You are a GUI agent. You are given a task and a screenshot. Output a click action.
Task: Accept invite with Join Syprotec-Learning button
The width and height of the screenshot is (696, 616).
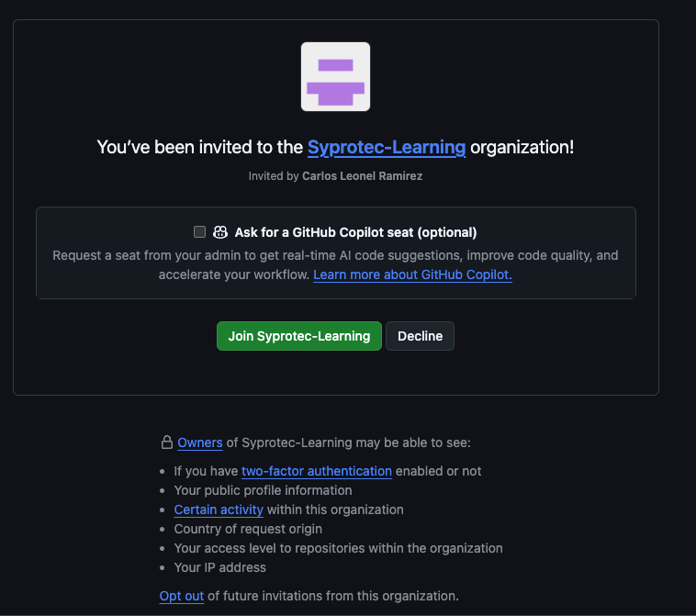299,336
